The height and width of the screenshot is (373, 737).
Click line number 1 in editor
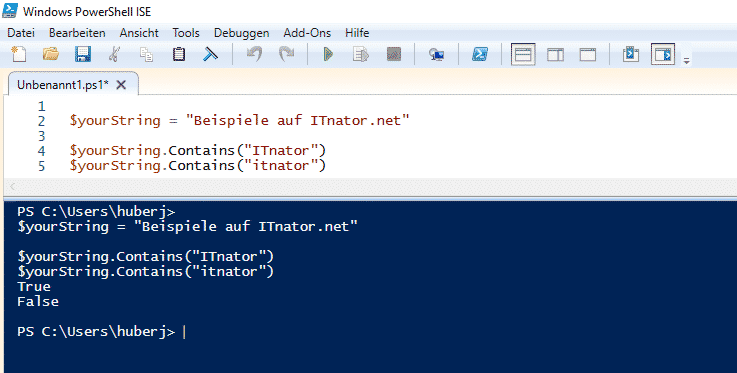tap(42, 106)
